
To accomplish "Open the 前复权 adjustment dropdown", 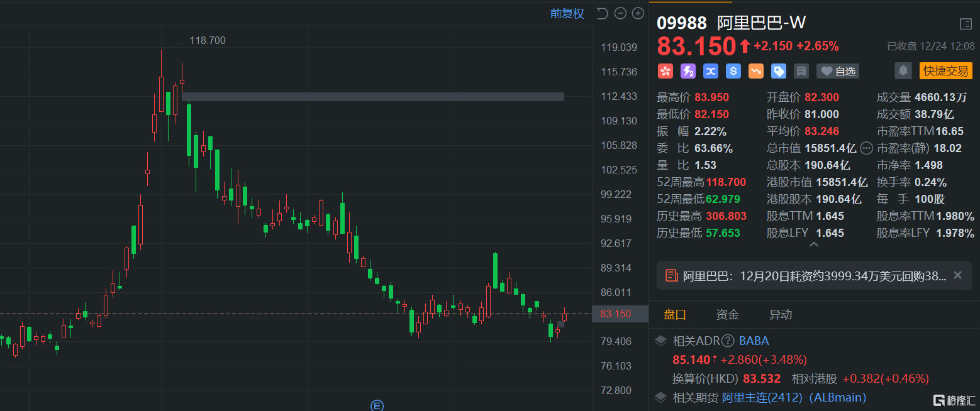I will (x=567, y=13).
